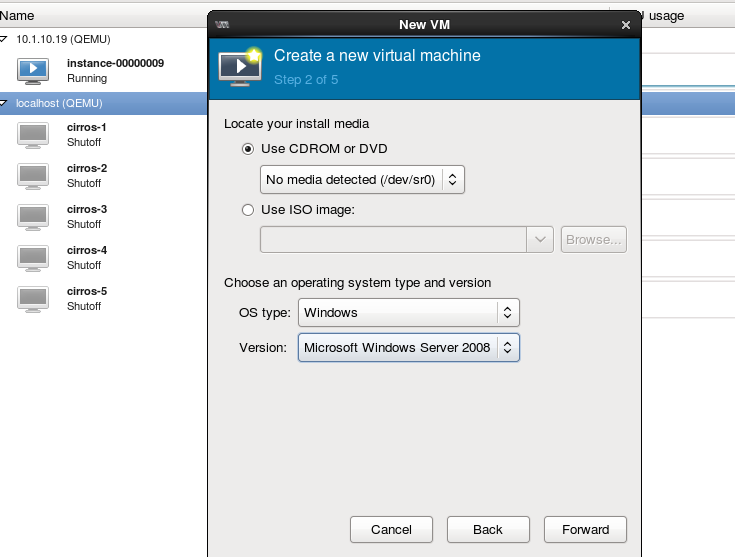Cancel the New VM wizard

391,530
